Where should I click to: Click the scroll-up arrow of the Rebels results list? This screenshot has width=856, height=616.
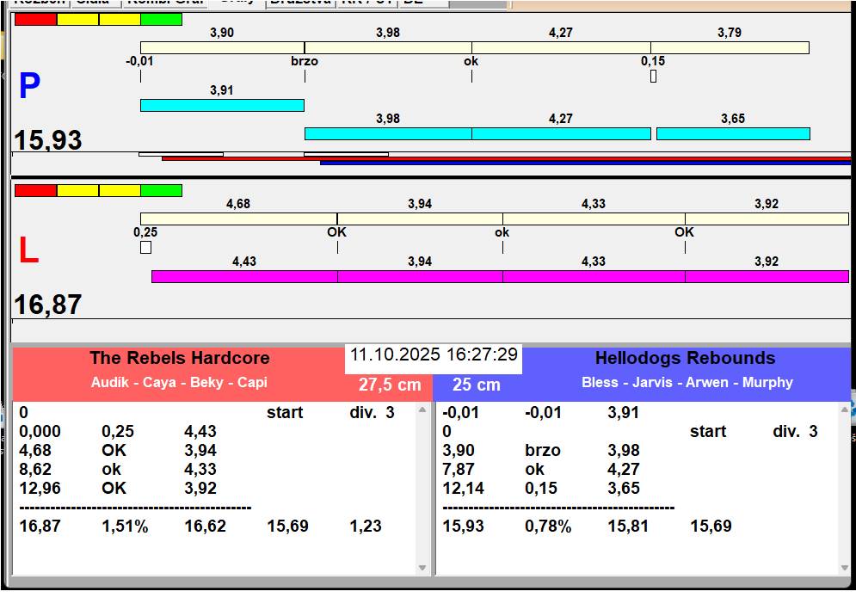pos(422,410)
